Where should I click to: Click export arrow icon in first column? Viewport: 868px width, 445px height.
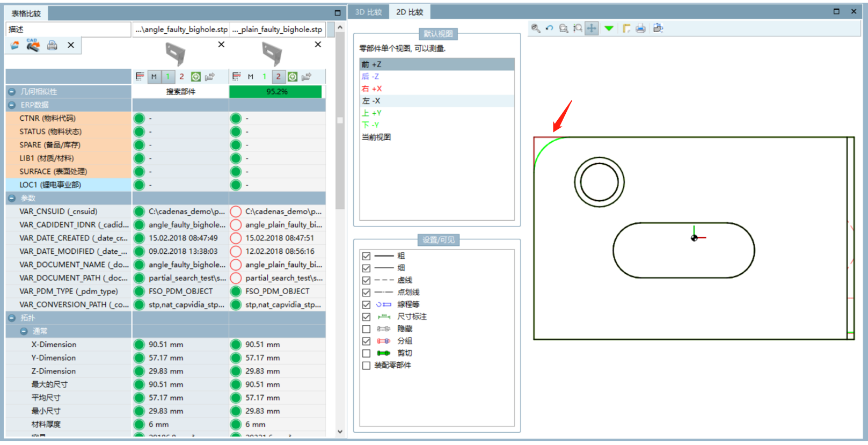tap(210, 77)
